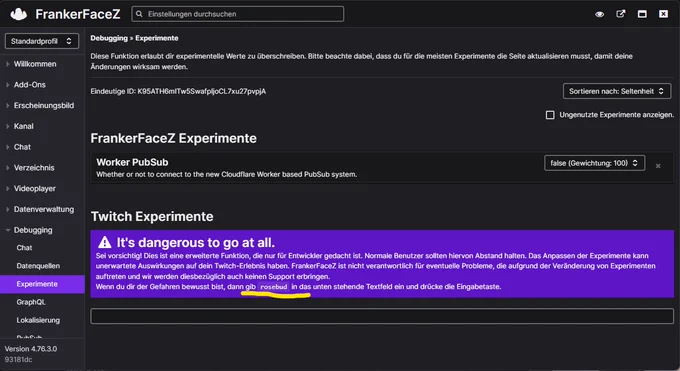Collapse the Debugging section arrow
Image resolution: width=680 pixels, height=371 pixels.
click(7, 230)
